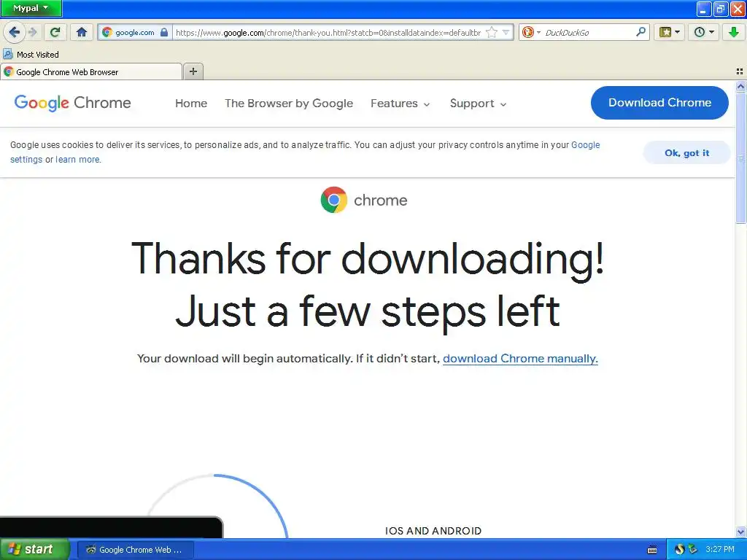This screenshot has height=560, width=747.
Task: Focus the DuckDuckGo search box
Action: (x=588, y=32)
